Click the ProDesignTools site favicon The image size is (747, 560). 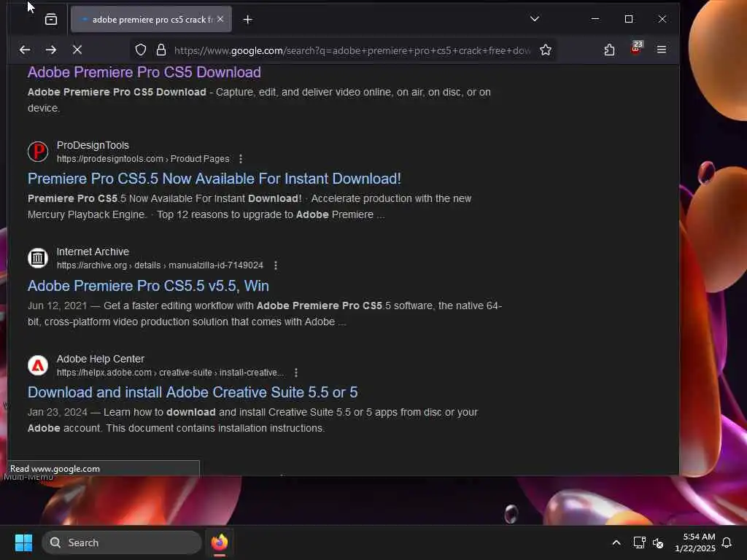(x=38, y=152)
